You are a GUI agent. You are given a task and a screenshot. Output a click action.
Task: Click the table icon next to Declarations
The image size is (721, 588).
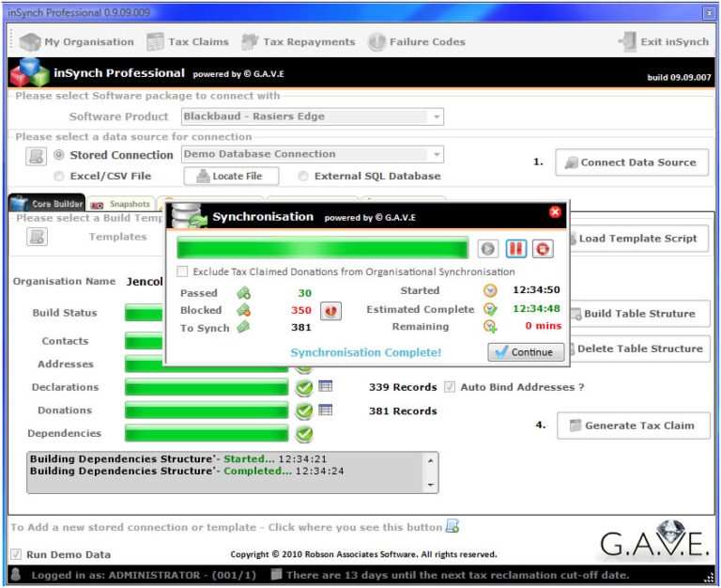326,386
